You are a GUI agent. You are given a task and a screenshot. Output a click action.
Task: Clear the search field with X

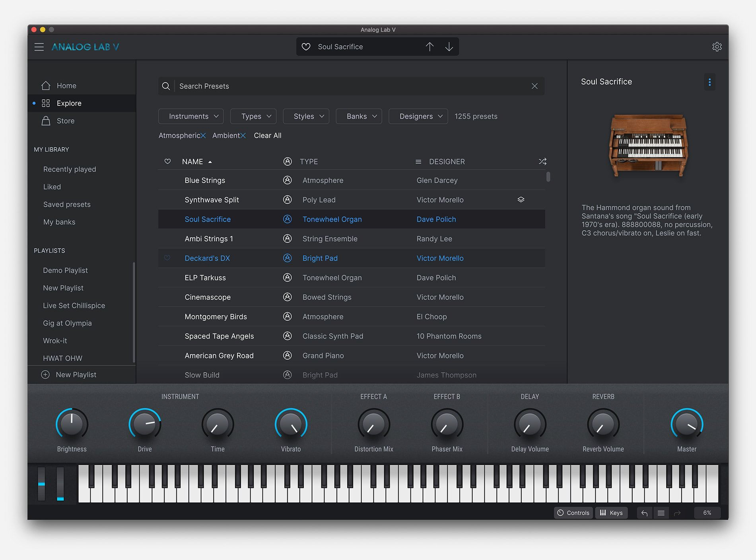tap(534, 86)
